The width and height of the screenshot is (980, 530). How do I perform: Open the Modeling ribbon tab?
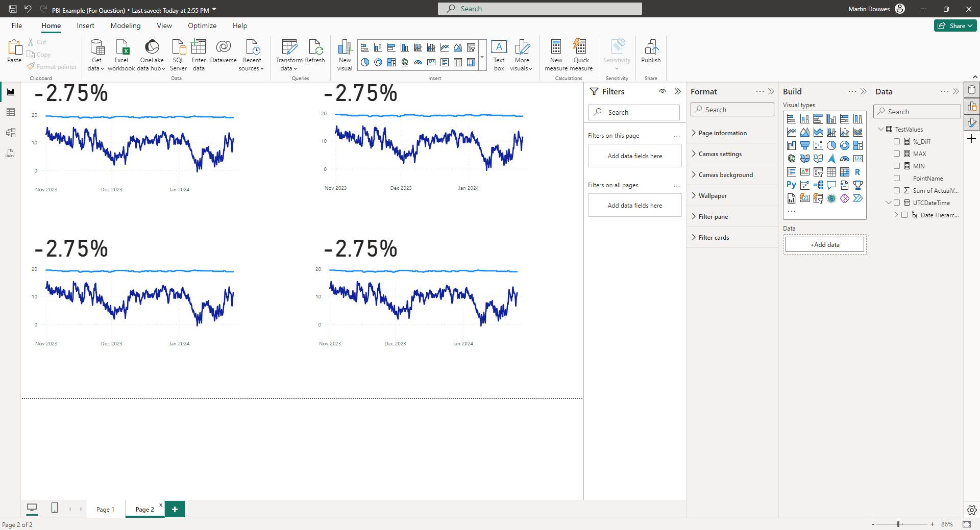pos(126,26)
